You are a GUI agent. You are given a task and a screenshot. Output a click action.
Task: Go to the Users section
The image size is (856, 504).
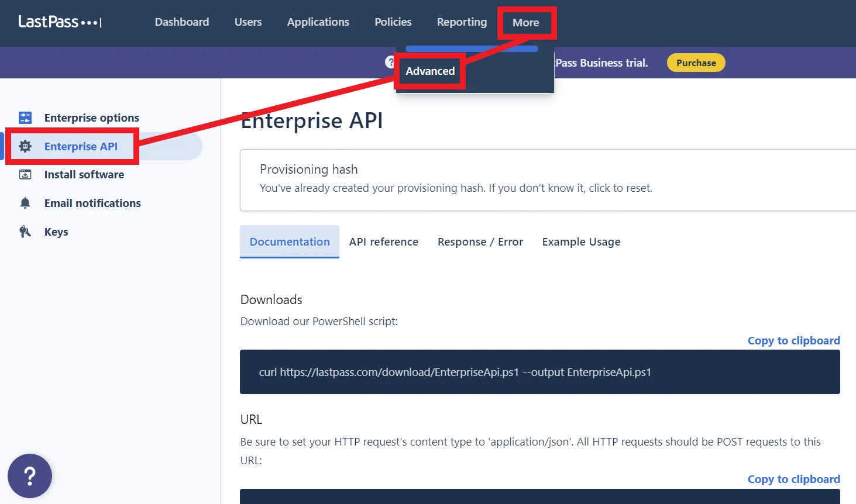(248, 22)
